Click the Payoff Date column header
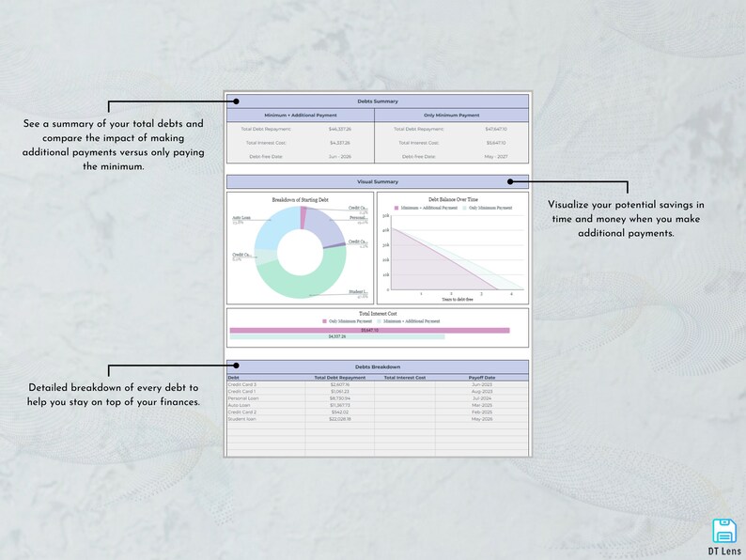The height and width of the screenshot is (560, 746). click(482, 378)
